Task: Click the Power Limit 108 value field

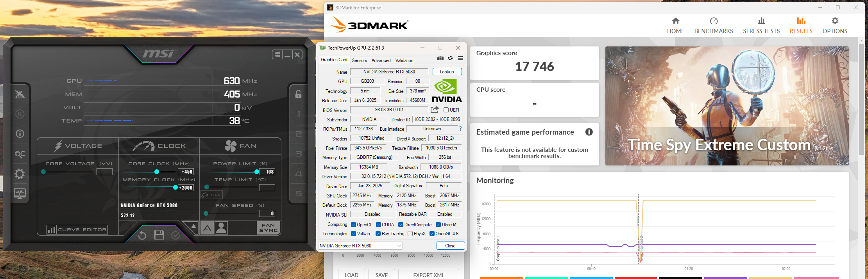Action: pos(267,172)
